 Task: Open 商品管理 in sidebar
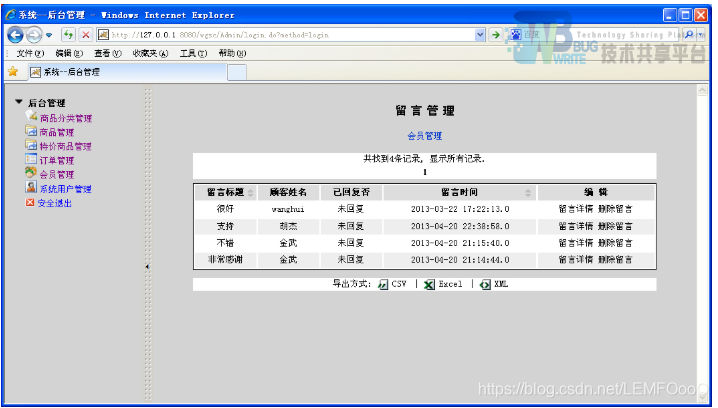pos(57,132)
